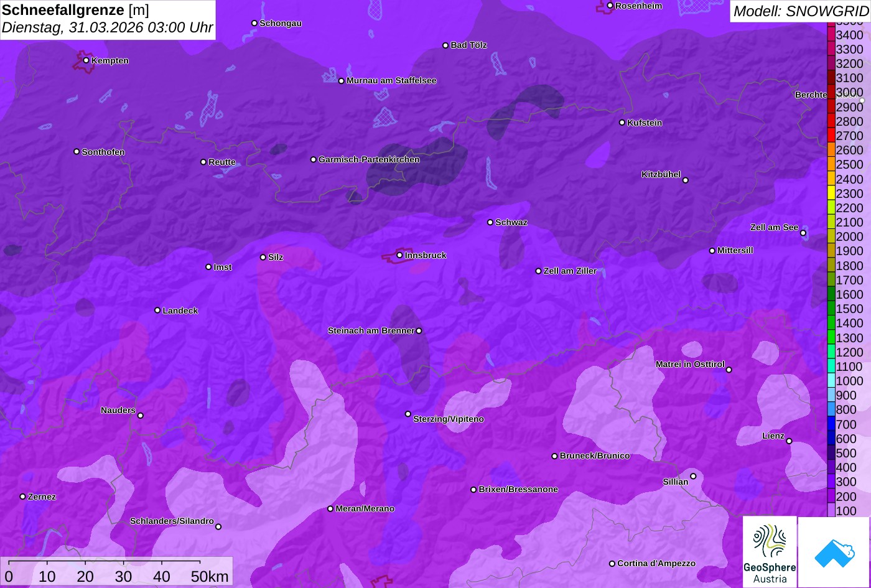Image resolution: width=871 pixels, height=588 pixels.
Task: Select the yellow 2300 m legend swatch
Action: pos(831,193)
